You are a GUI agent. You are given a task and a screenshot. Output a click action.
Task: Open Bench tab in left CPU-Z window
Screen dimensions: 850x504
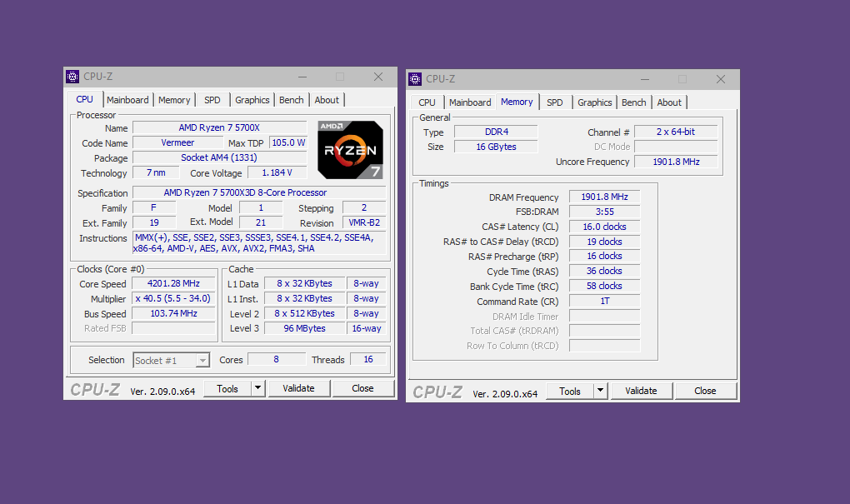tap(291, 100)
